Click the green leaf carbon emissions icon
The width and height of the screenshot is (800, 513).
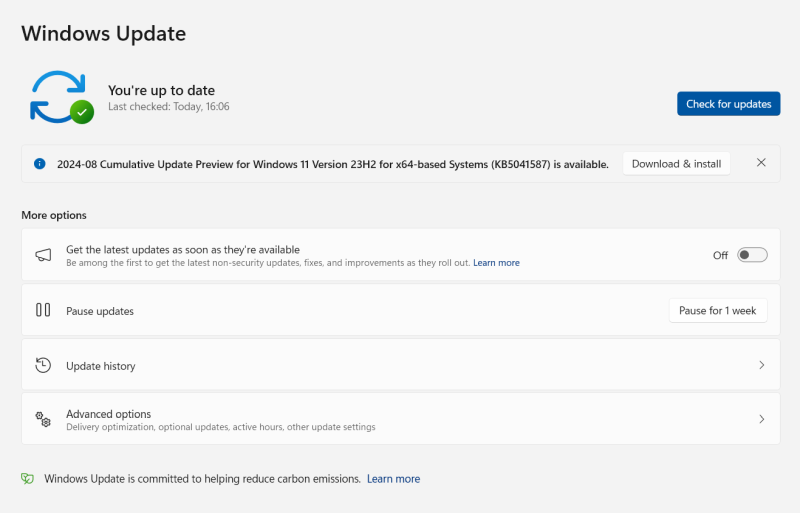pos(28,479)
